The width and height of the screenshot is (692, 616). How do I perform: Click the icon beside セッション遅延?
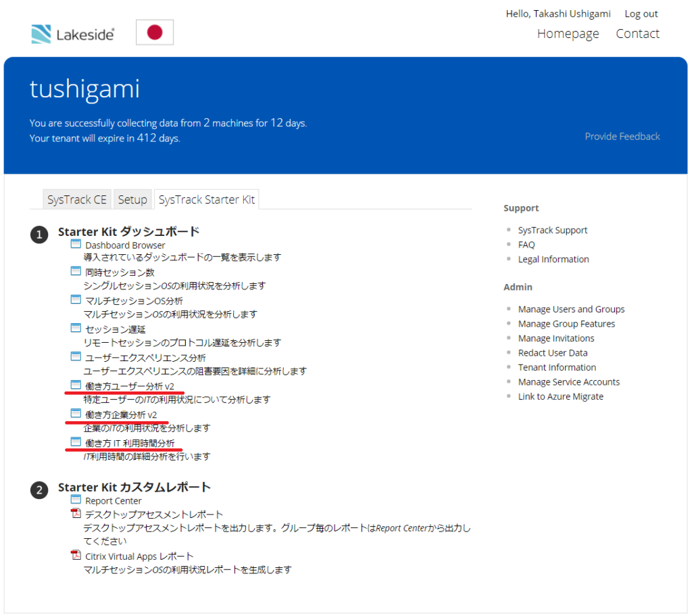tap(76, 328)
